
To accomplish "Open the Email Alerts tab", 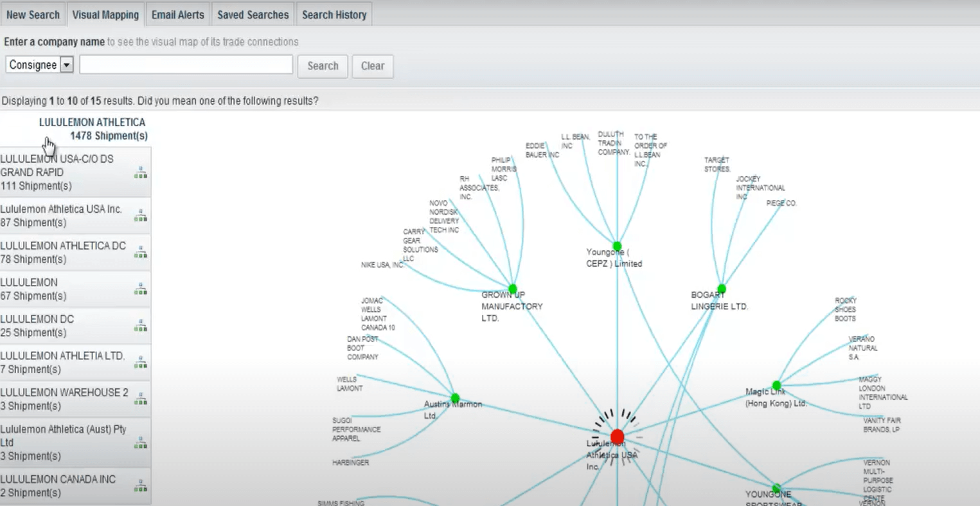I will click(177, 15).
